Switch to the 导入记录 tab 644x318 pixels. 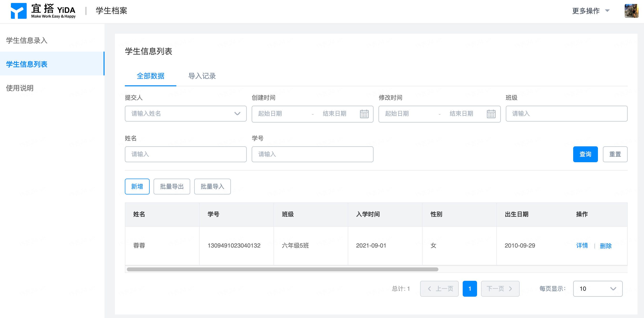pyautogui.click(x=202, y=76)
